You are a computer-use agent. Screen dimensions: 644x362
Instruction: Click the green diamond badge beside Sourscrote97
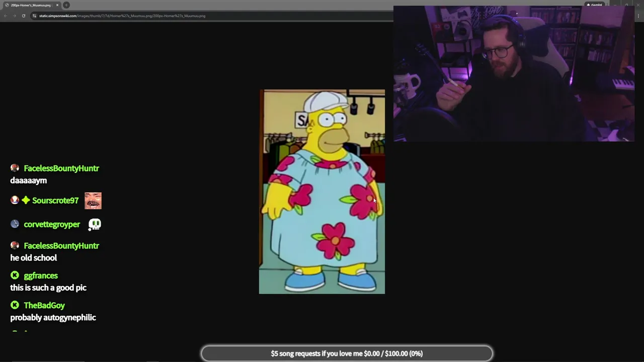[26, 201]
